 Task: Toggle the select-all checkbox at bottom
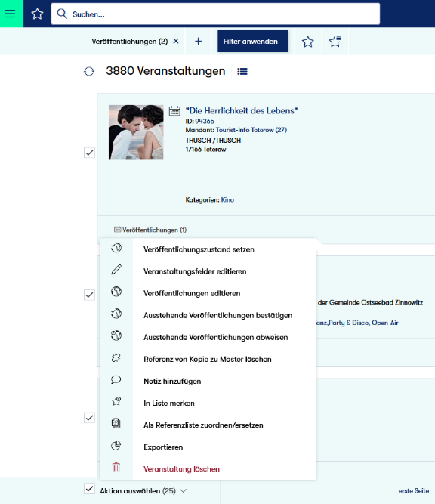click(89, 489)
